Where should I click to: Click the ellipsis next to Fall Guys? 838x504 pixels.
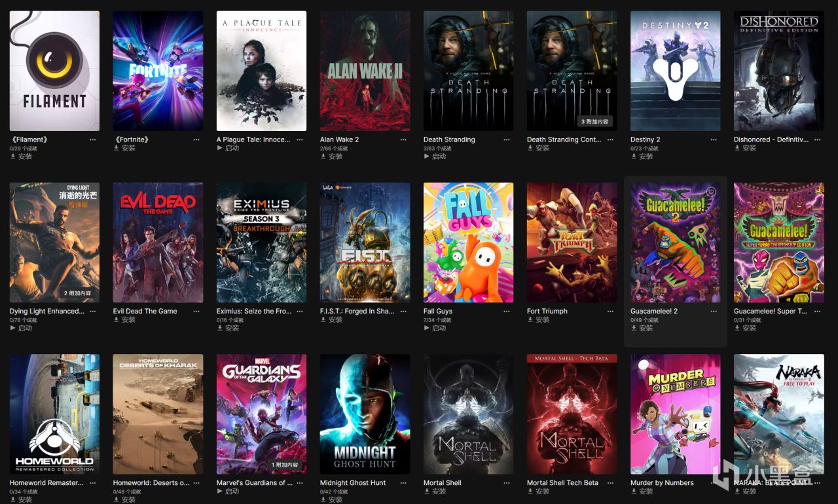point(507,311)
